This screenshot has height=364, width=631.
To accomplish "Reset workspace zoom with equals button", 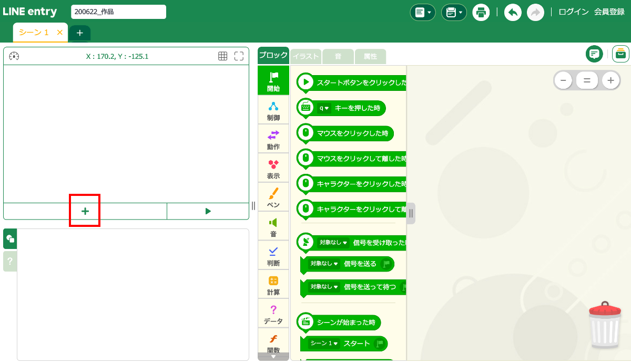I will [587, 80].
